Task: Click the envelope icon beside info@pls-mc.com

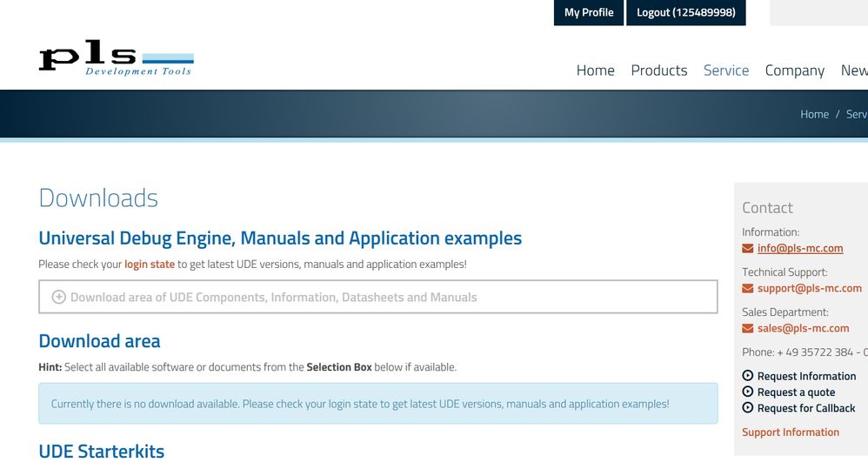Action: pos(747,249)
